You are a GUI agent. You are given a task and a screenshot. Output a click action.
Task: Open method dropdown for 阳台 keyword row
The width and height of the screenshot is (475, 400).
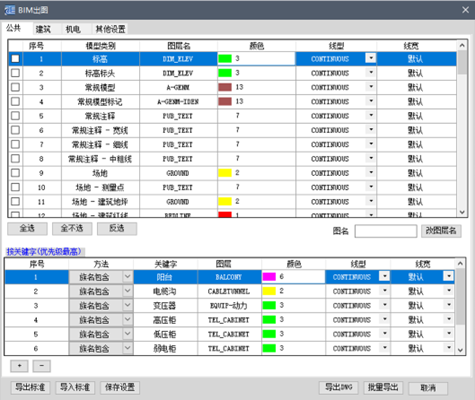tap(127, 277)
